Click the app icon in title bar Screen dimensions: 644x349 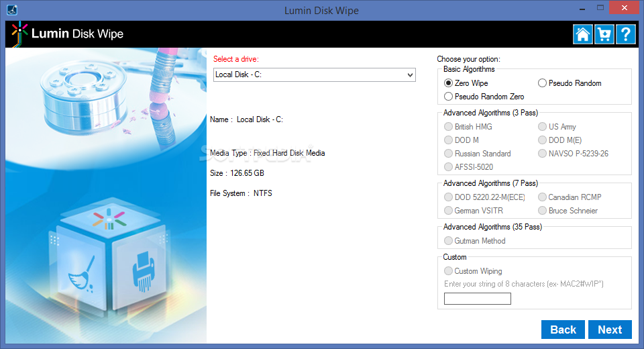coord(12,10)
